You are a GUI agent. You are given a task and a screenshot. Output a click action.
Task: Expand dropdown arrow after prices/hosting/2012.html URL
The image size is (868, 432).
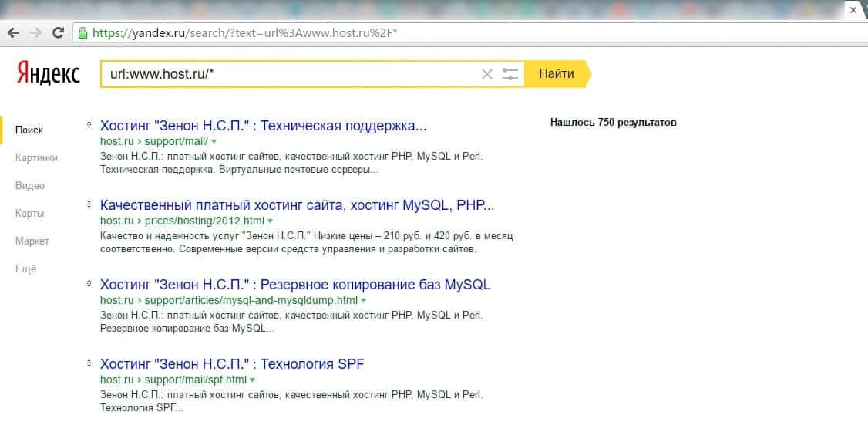pyautogui.click(x=270, y=221)
